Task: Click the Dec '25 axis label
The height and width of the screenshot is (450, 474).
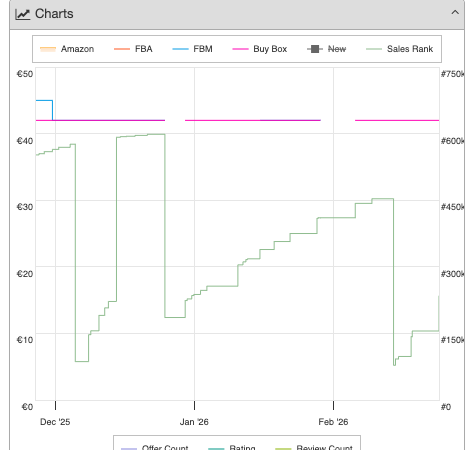Action: 55,422
